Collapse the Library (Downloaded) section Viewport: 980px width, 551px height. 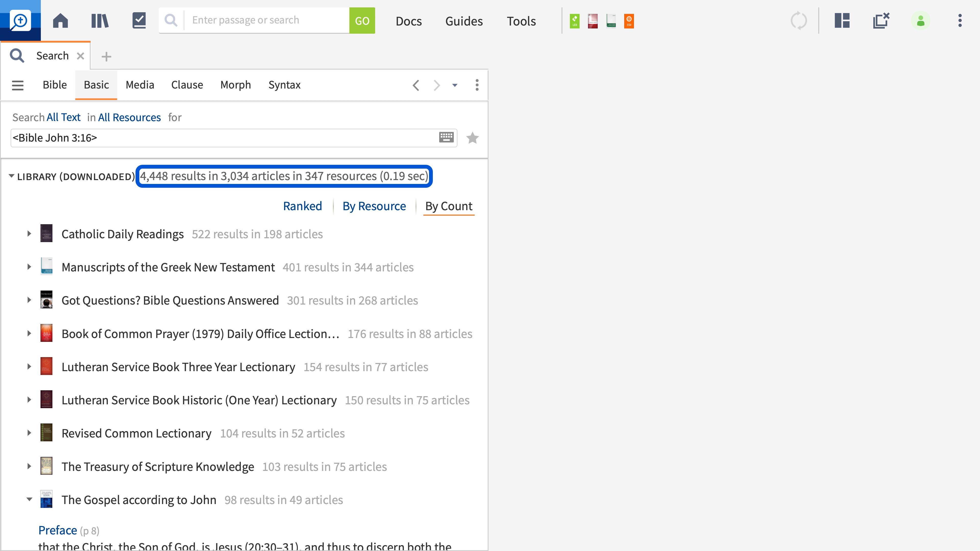click(11, 176)
